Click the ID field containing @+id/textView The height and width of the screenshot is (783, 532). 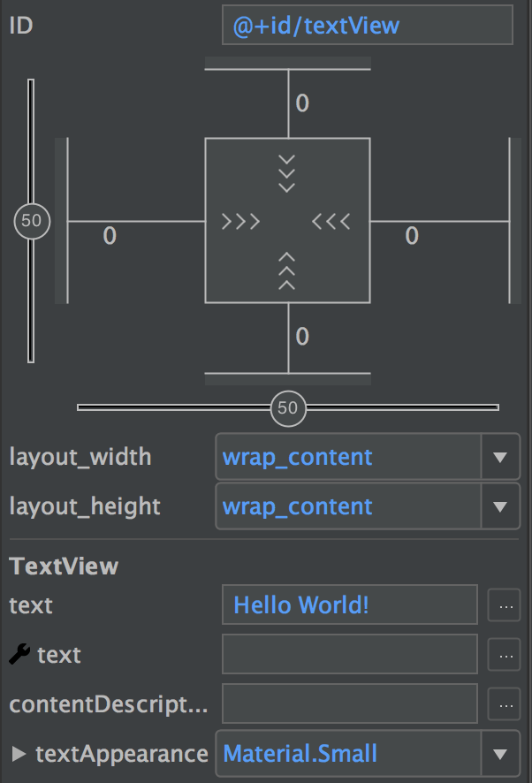(367, 25)
